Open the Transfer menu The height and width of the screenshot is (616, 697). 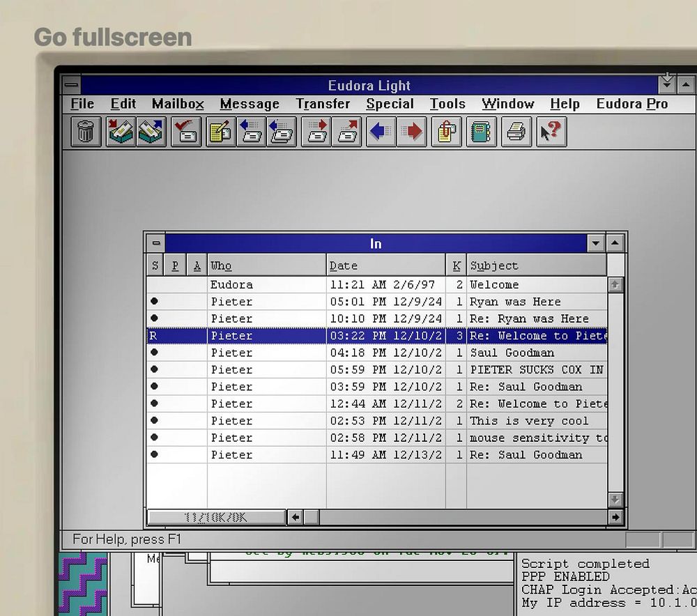(x=323, y=104)
